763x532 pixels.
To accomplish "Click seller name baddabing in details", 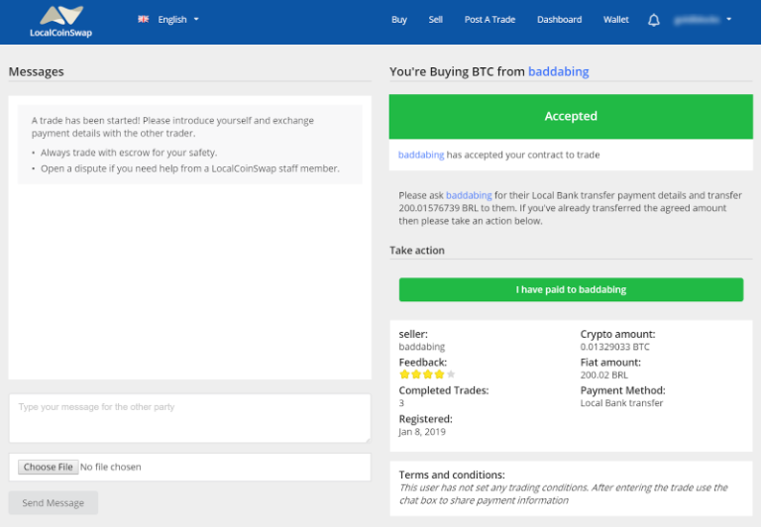I will 421,347.
